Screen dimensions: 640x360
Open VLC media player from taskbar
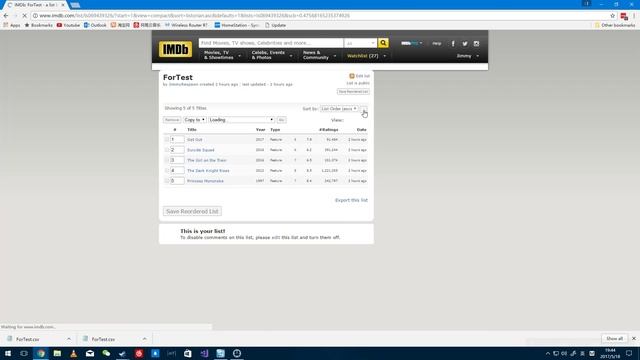tap(73, 353)
